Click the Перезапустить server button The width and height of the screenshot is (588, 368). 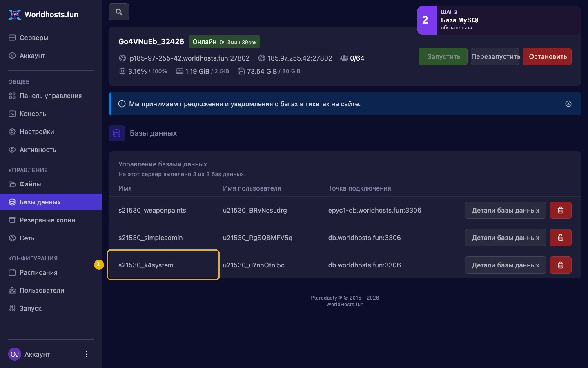click(495, 56)
